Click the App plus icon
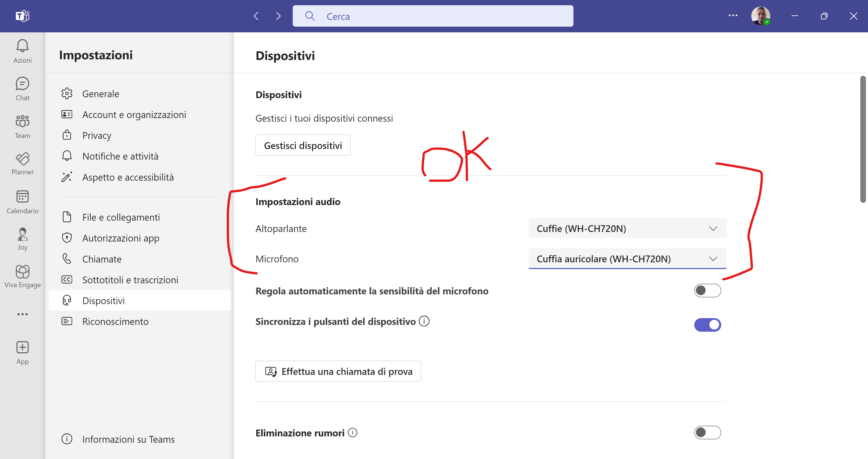This screenshot has height=459, width=868. [x=22, y=347]
